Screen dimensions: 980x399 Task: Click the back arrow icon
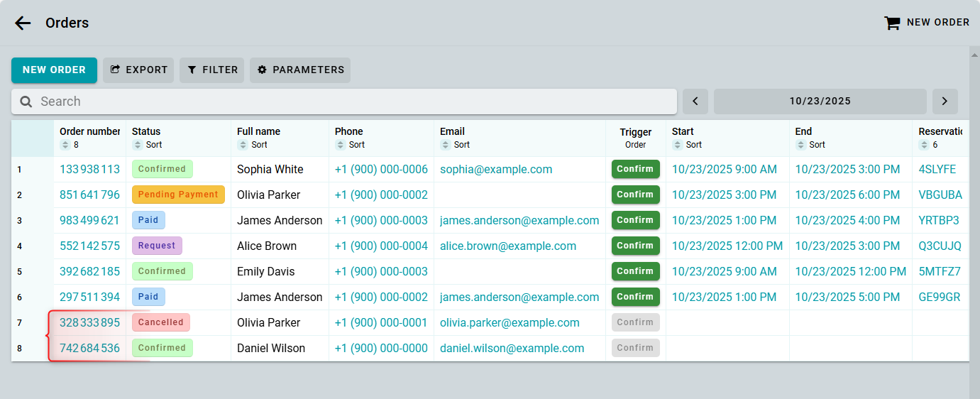(x=23, y=23)
